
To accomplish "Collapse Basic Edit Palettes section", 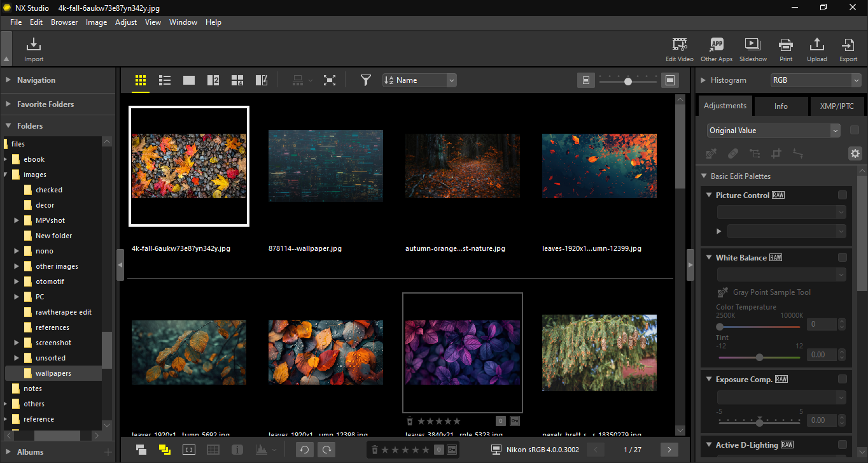I will [704, 176].
